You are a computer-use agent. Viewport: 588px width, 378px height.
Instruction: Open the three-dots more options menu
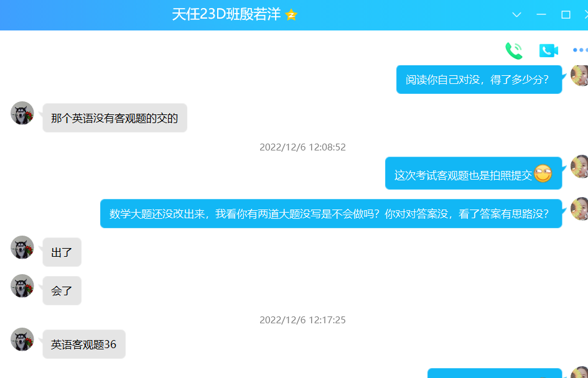[580, 50]
